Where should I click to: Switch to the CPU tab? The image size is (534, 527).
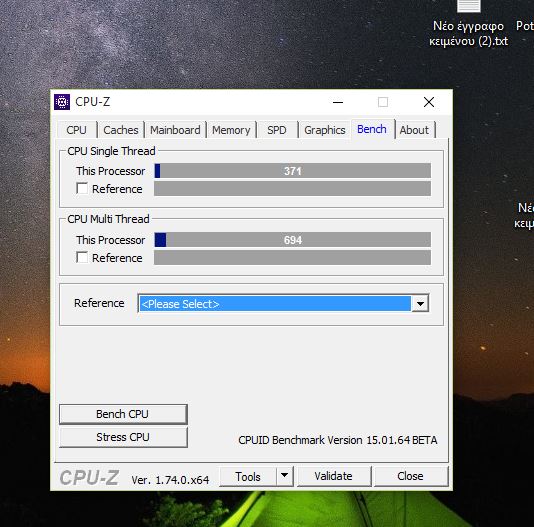click(76, 130)
